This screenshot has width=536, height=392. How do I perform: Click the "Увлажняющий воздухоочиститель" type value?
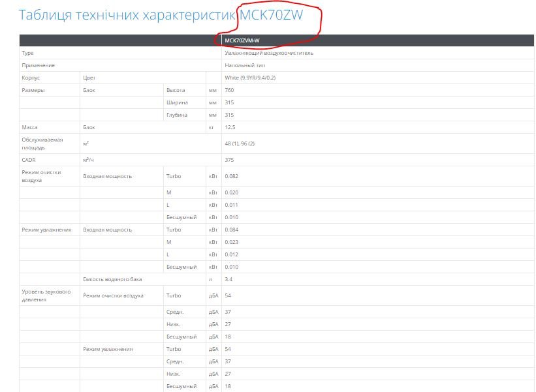[x=268, y=53]
